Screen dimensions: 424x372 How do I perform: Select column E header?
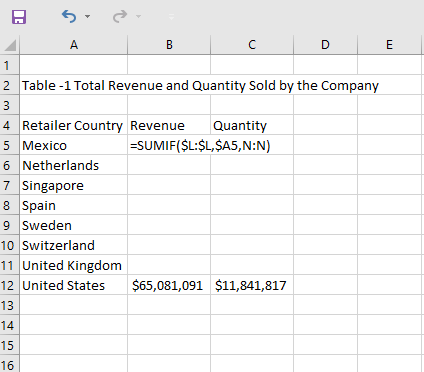click(389, 45)
